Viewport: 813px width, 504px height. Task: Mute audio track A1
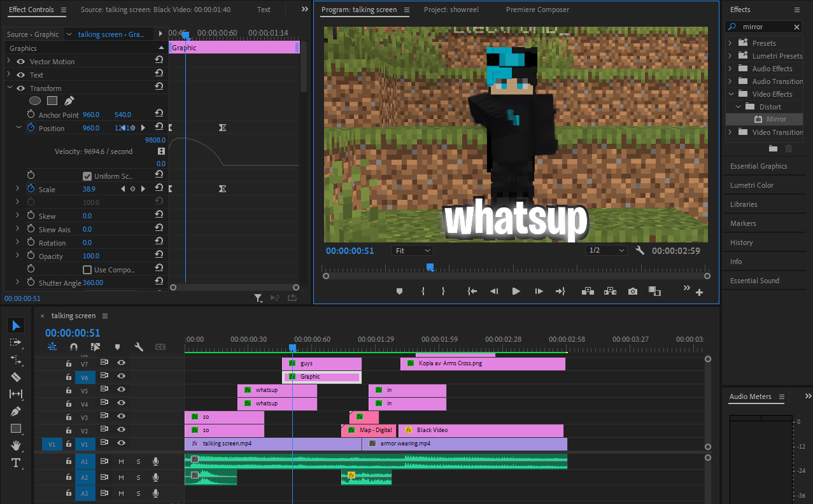click(121, 461)
